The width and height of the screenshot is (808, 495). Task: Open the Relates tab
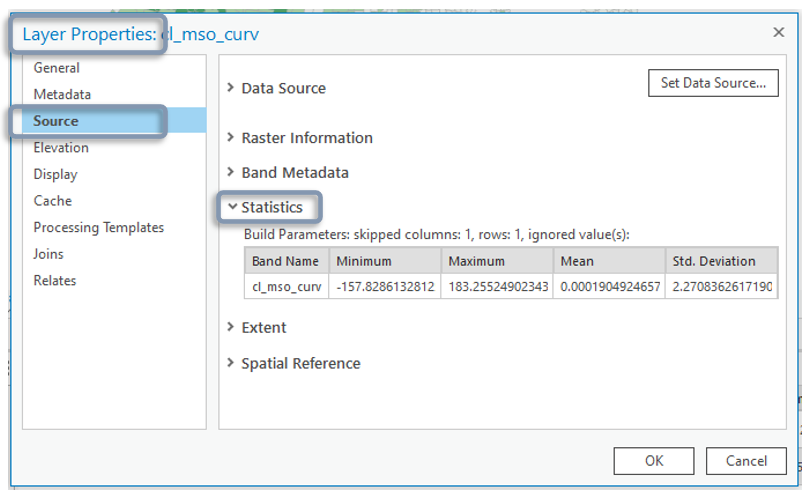[54, 281]
